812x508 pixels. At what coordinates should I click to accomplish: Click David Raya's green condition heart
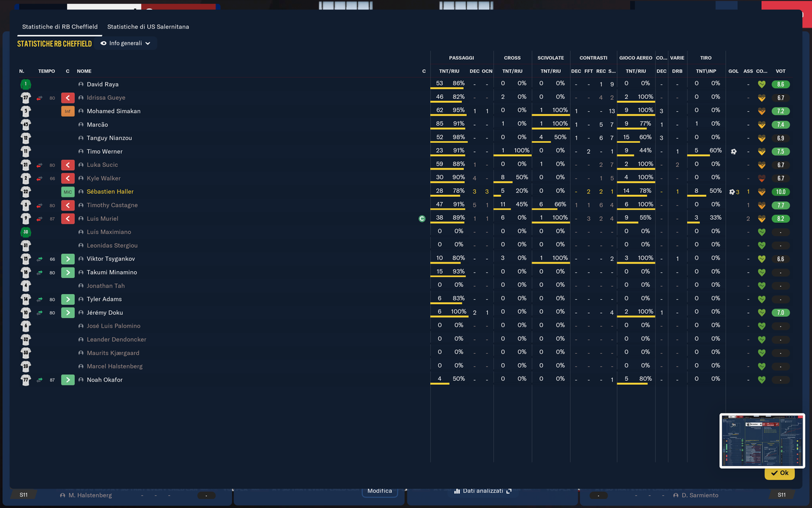tap(762, 84)
